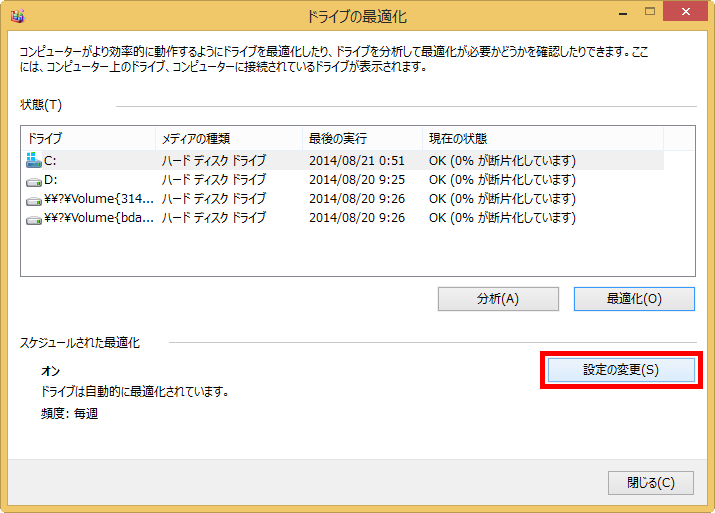This screenshot has width=715, height=513.
Task: Select the ¥¥?¥Volume{314... row
Action: coord(344,199)
